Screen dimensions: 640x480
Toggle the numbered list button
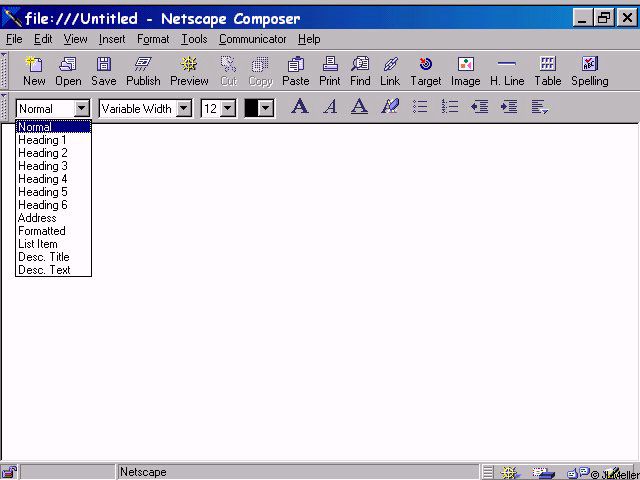450,107
